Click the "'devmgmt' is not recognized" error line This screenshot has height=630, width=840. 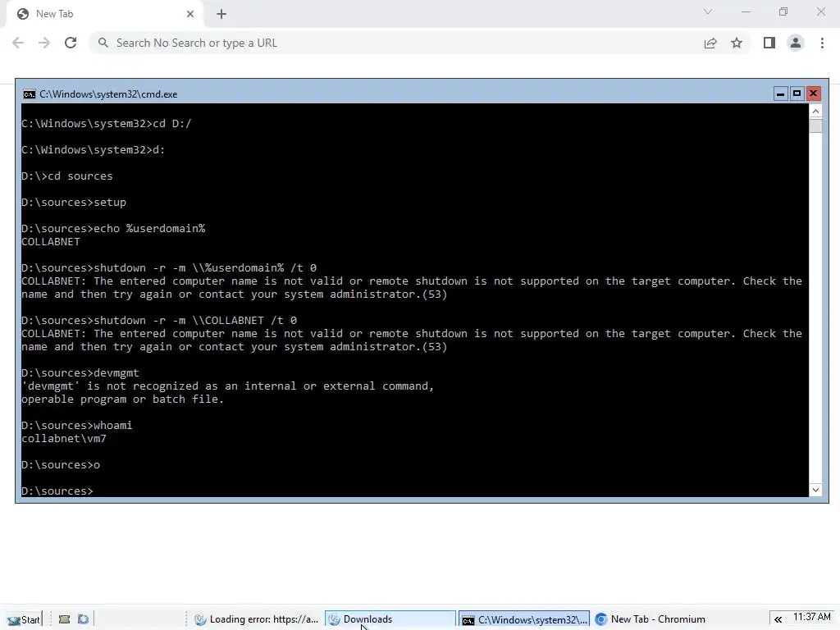pyautogui.click(x=227, y=386)
